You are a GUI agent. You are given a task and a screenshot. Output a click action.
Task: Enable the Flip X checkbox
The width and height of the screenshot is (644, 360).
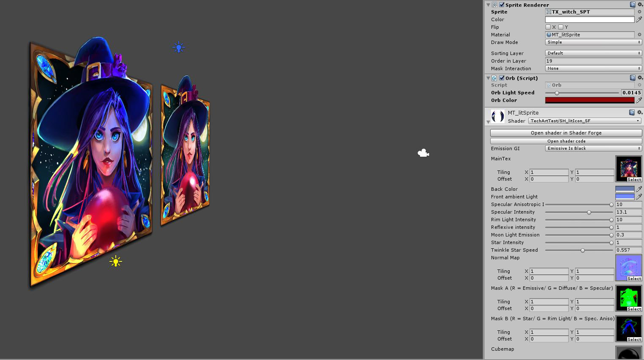pyautogui.click(x=548, y=27)
